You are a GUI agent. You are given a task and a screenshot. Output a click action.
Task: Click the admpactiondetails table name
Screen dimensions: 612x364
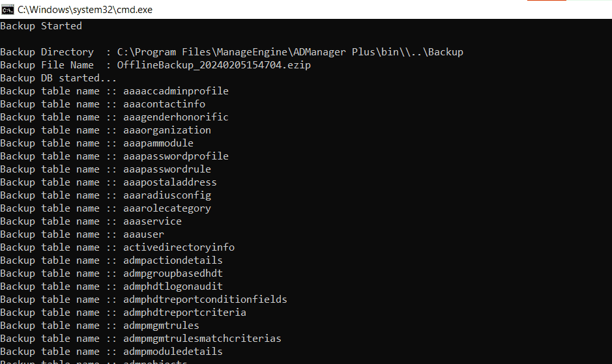tap(173, 260)
